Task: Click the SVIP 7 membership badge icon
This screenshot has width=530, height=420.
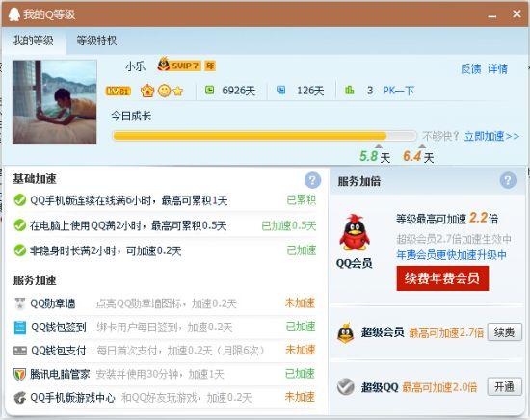Action: coord(179,65)
